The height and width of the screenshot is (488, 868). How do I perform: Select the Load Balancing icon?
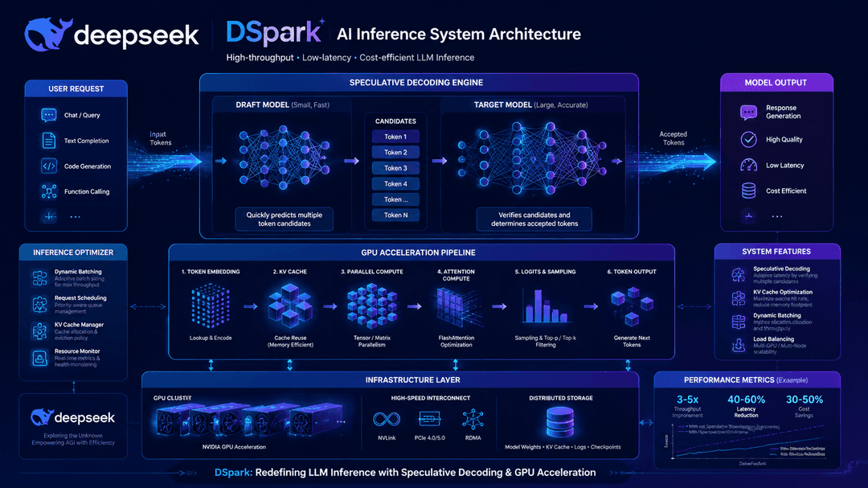(739, 345)
